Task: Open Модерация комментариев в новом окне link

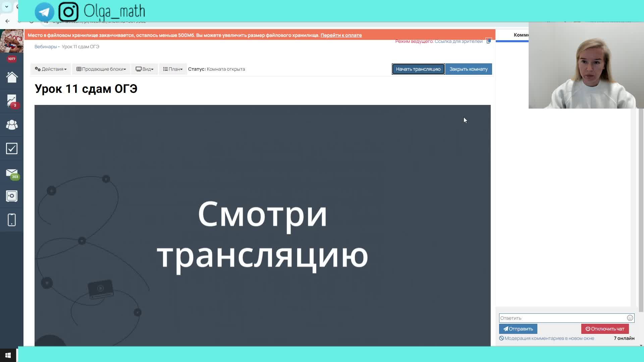Action: pos(547,338)
